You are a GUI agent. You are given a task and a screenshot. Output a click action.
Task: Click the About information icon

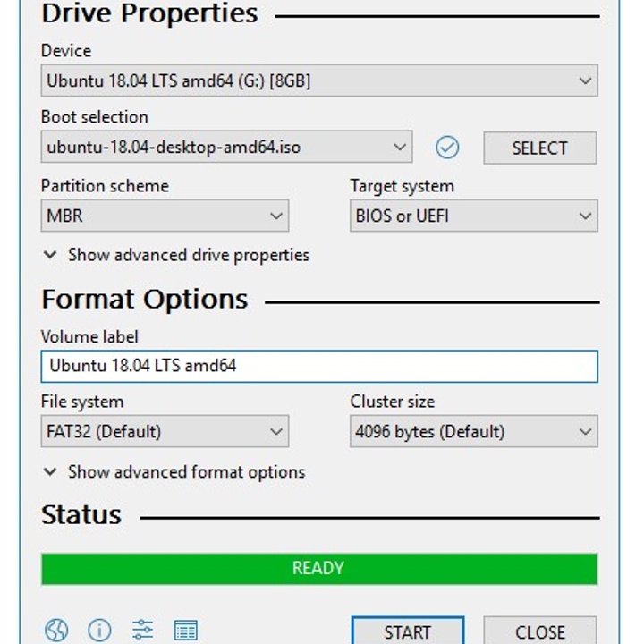pos(99,630)
